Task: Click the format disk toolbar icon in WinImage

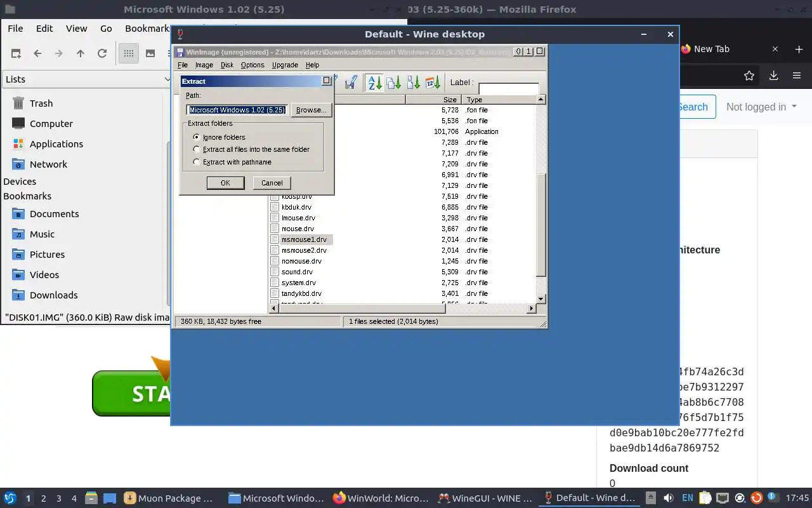Action: click(x=351, y=83)
